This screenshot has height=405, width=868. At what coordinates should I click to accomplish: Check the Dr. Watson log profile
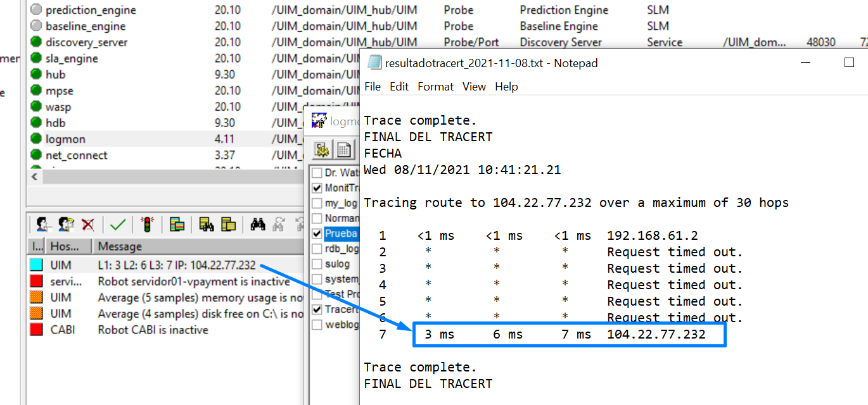[x=316, y=173]
